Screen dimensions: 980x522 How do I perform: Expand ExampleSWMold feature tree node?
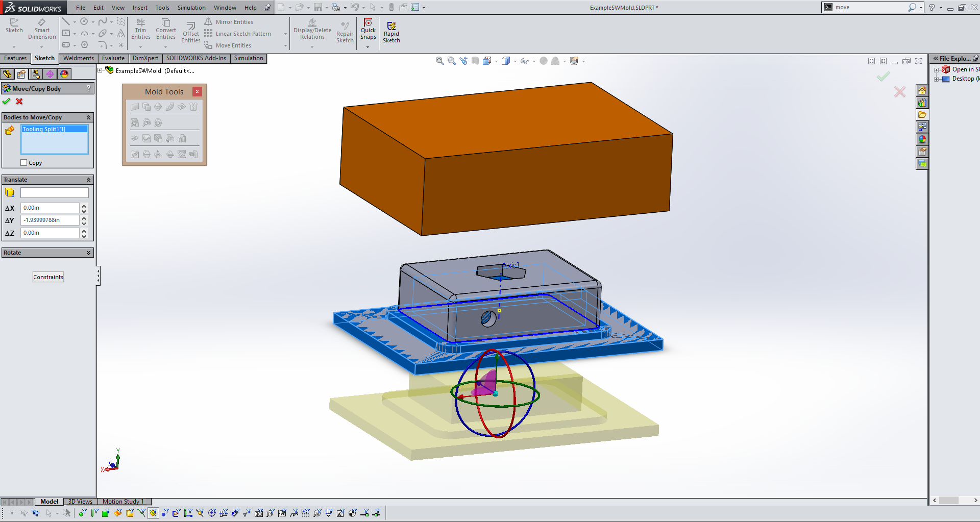tap(101, 70)
